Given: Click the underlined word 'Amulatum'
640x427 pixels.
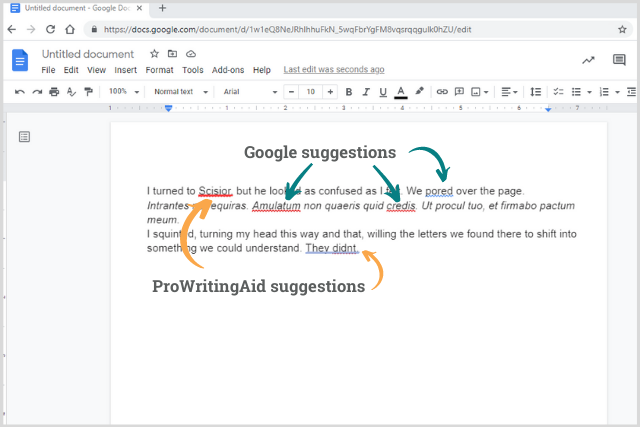Looking at the screenshot, I should tap(276, 206).
